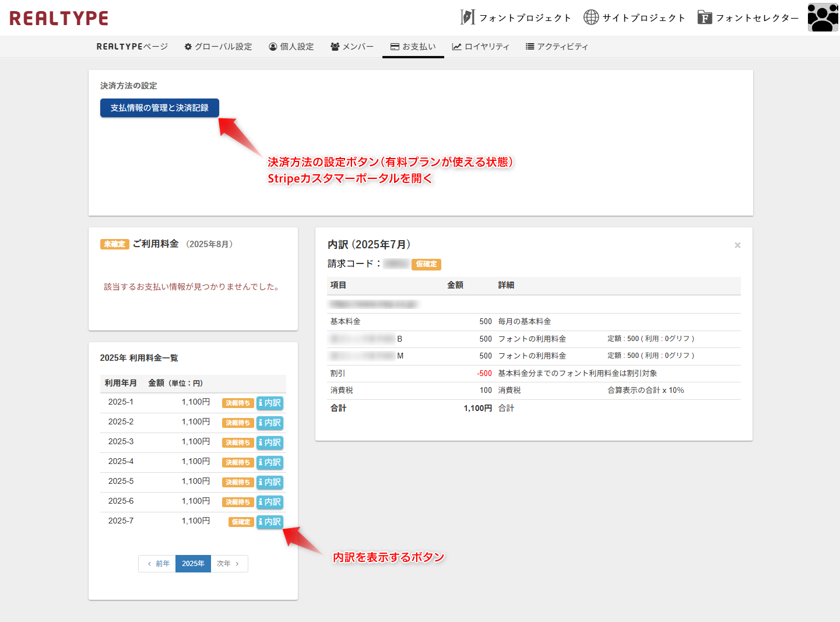This screenshot has width=840, height=622.
Task: Click 決裁待ち badge for 2025-1
Action: 238,403
